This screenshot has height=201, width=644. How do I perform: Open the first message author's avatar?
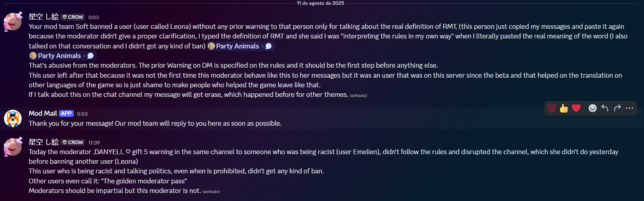13,22
